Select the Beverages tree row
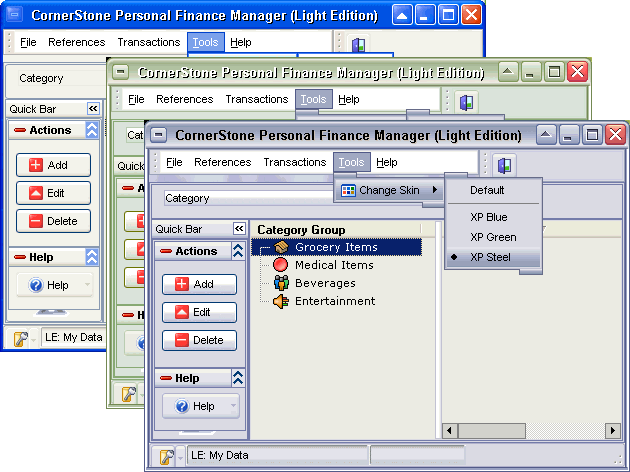 pos(325,283)
